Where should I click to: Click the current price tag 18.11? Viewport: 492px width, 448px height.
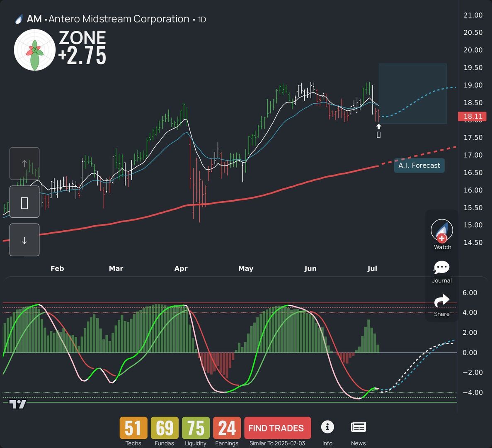pos(472,117)
